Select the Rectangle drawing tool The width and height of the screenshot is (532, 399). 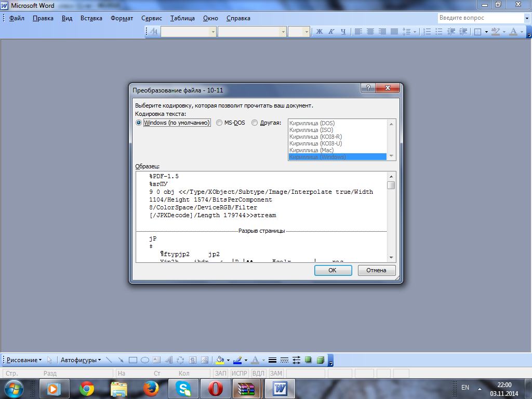click(x=132, y=360)
